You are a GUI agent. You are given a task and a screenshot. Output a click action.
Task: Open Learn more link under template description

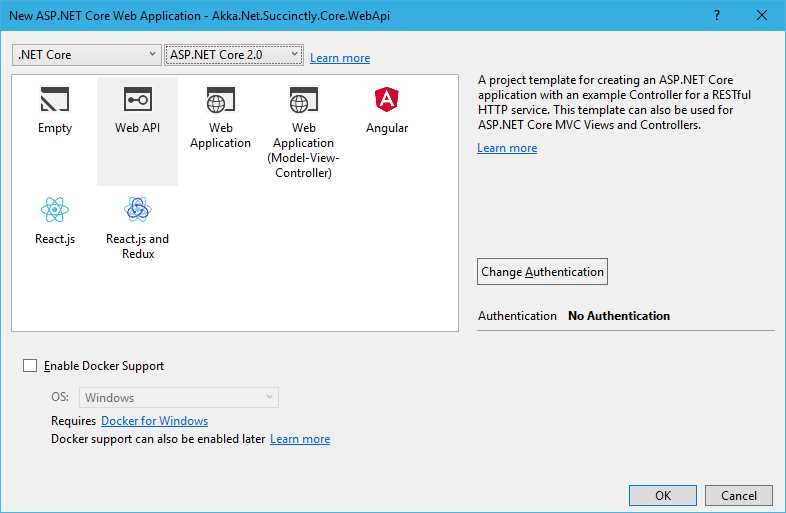507,148
